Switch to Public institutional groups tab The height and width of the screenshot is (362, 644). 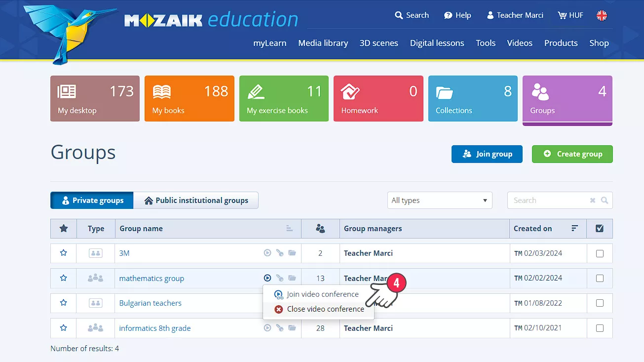tap(196, 201)
